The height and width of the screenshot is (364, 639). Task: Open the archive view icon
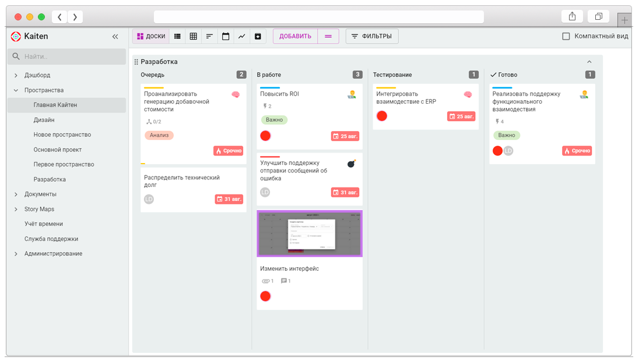(258, 36)
